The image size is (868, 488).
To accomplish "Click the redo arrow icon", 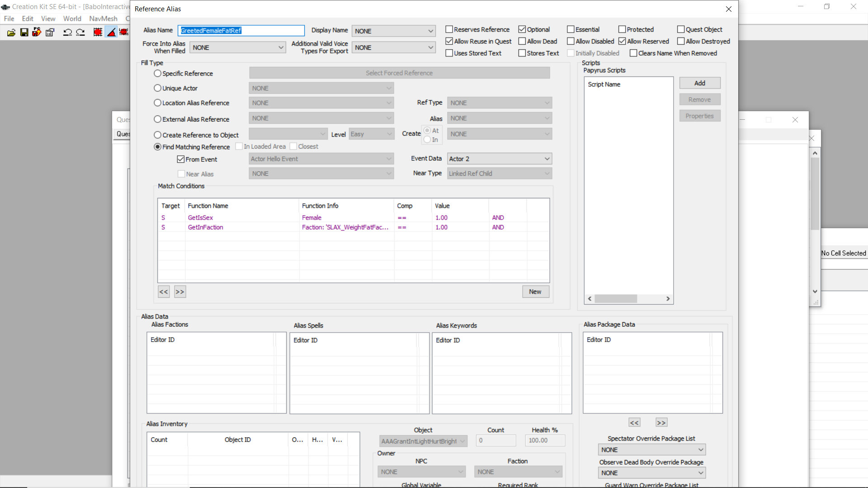I will coord(80,32).
